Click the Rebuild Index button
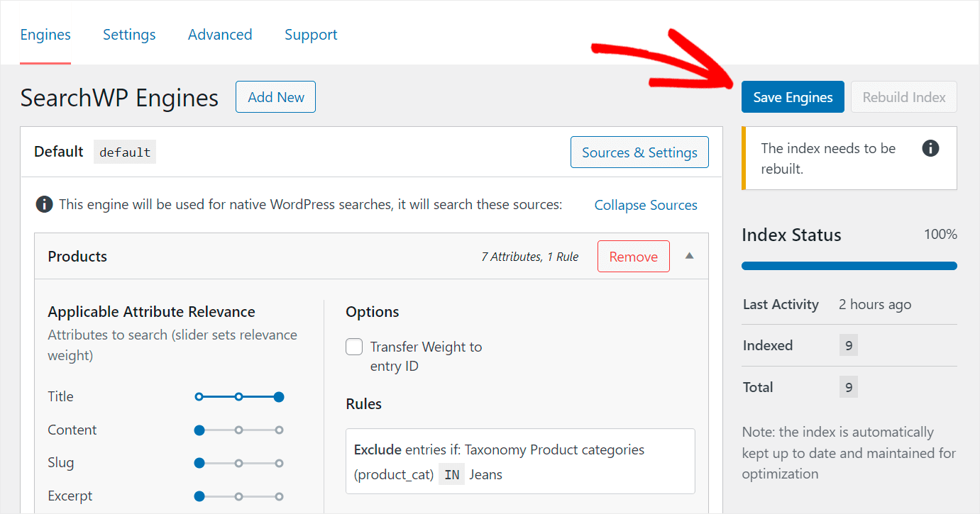The image size is (980, 514). pyautogui.click(x=904, y=97)
